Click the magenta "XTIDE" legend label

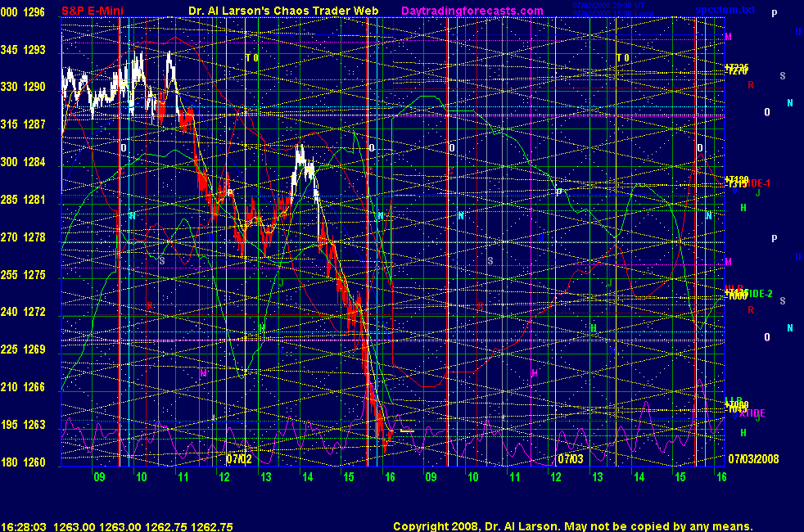click(752, 413)
